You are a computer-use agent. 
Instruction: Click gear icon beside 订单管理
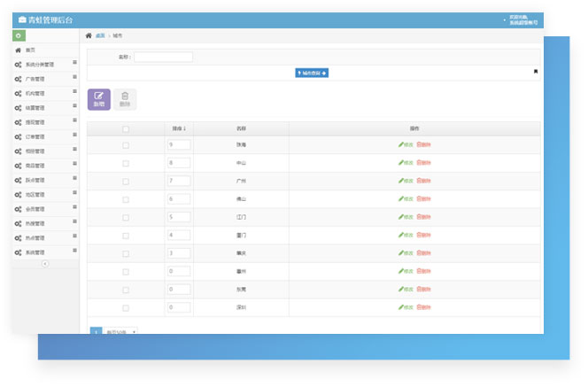(x=18, y=137)
